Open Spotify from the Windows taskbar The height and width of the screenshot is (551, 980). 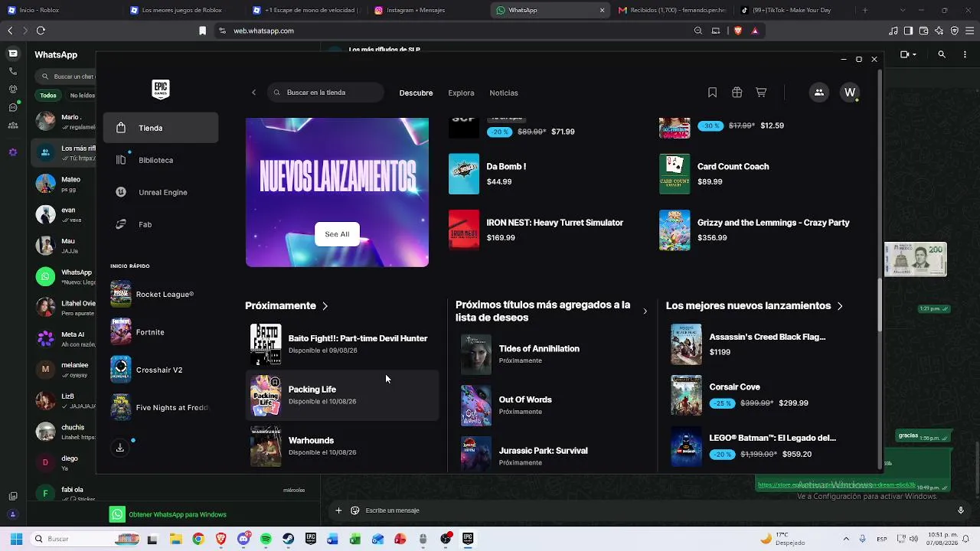(x=266, y=539)
